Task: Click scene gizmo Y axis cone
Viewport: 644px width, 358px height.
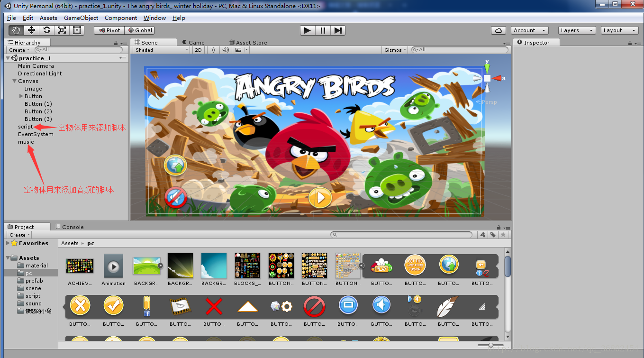Action: coord(487,68)
